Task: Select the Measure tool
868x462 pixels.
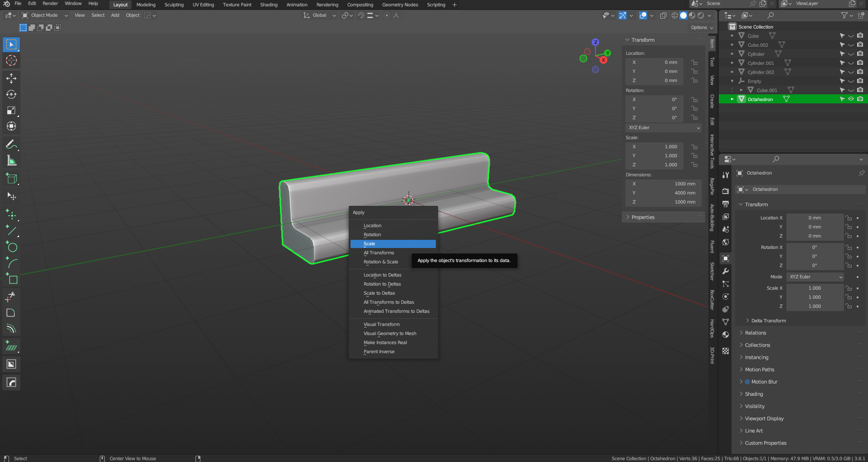Action: coord(11,160)
